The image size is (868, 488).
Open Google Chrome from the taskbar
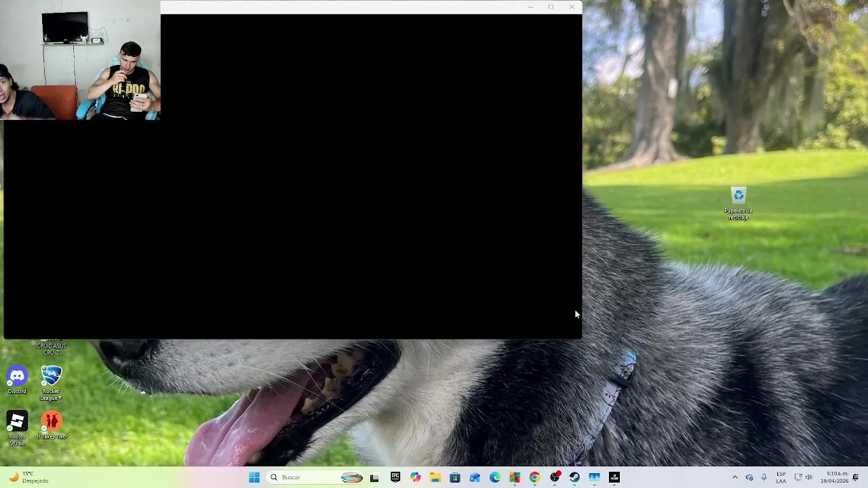tap(534, 477)
